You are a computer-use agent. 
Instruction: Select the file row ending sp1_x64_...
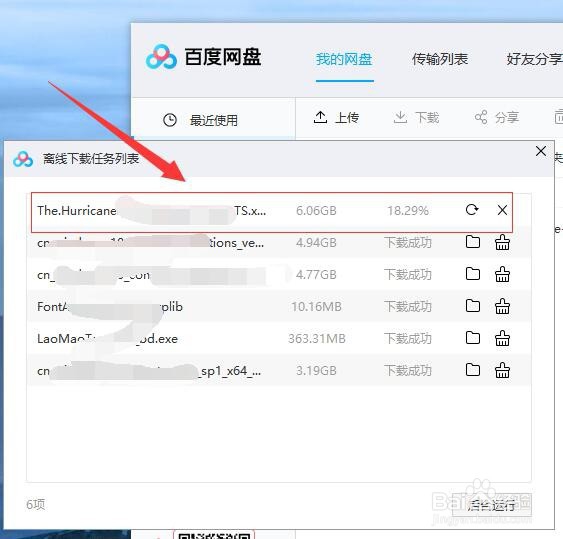point(280,371)
